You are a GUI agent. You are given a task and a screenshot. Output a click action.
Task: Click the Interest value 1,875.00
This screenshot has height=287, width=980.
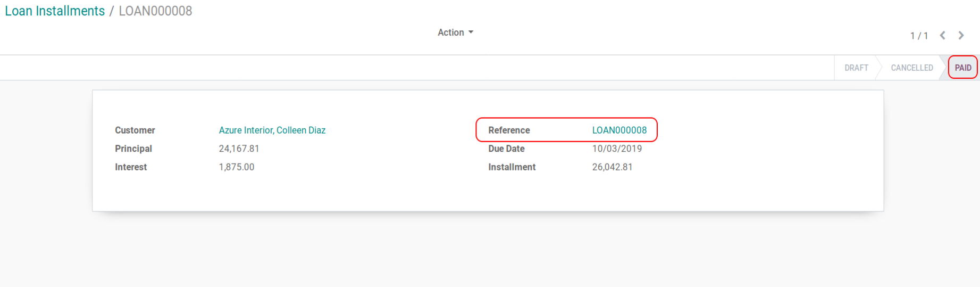point(236,167)
